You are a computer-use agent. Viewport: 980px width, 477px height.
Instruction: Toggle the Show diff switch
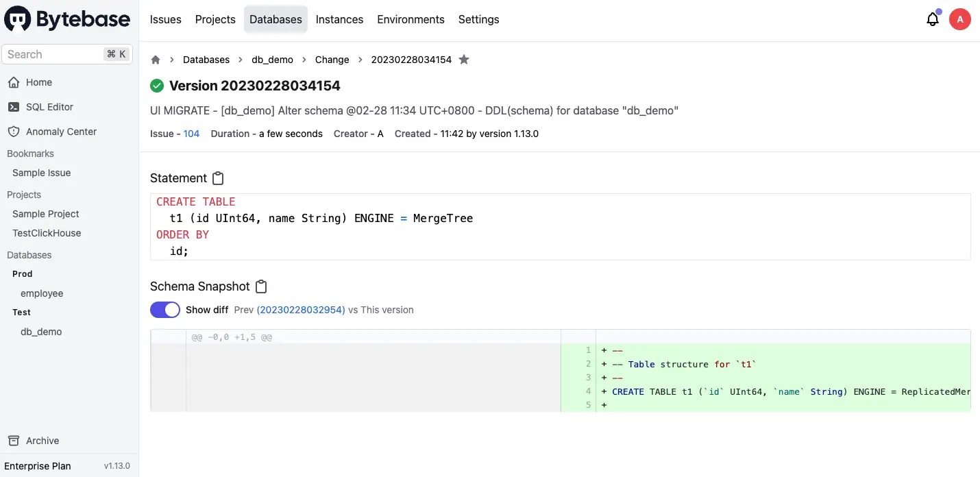point(165,310)
